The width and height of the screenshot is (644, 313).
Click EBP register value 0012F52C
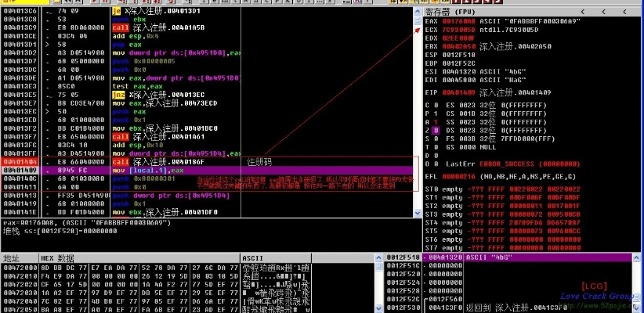[458, 63]
